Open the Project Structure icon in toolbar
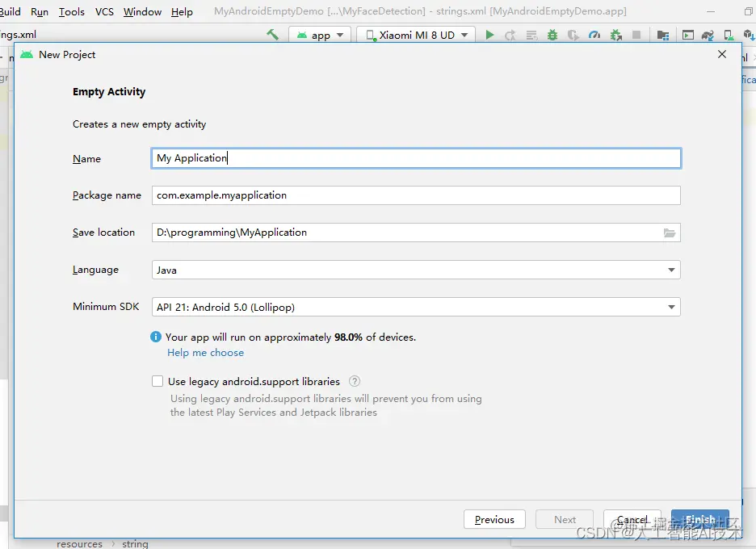This screenshot has width=756, height=549. tap(663, 36)
